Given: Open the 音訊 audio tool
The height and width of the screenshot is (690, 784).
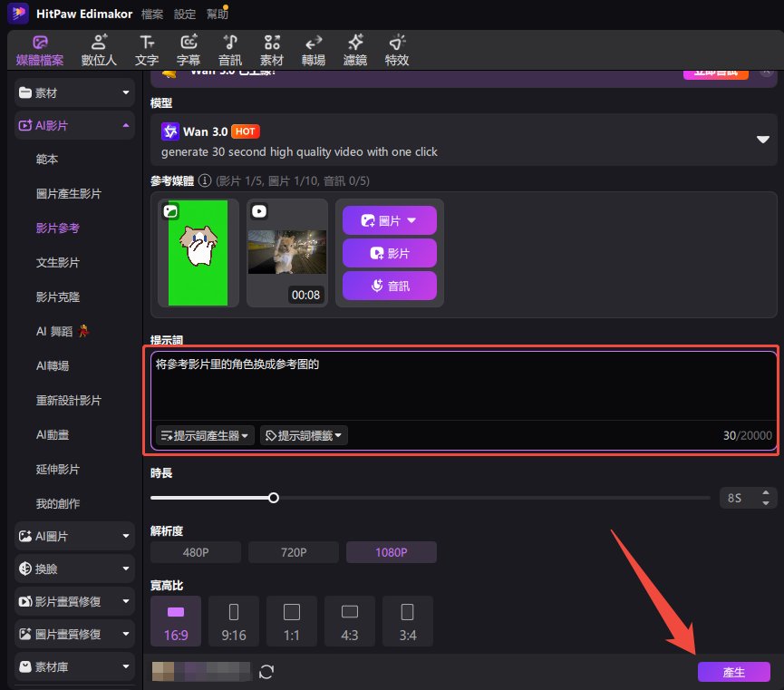Looking at the screenshot, I should tap(230, 51).
